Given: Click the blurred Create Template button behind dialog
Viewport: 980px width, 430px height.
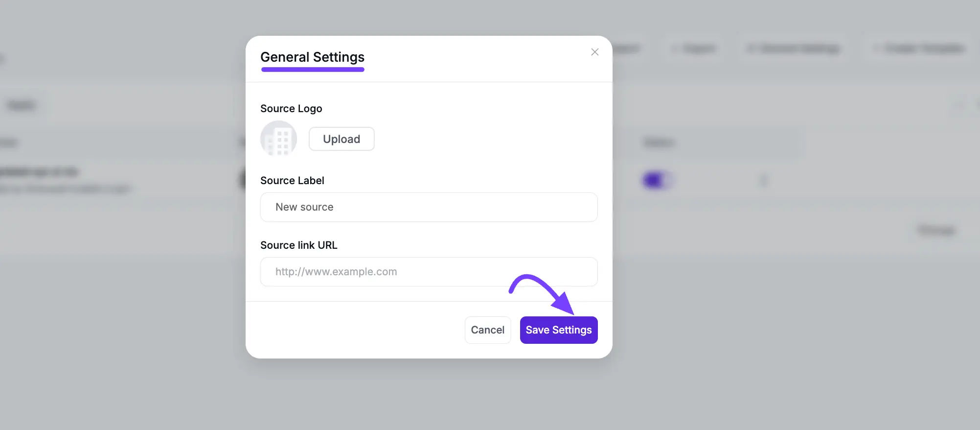Looking at the screenshot, I should pos(920,48).
